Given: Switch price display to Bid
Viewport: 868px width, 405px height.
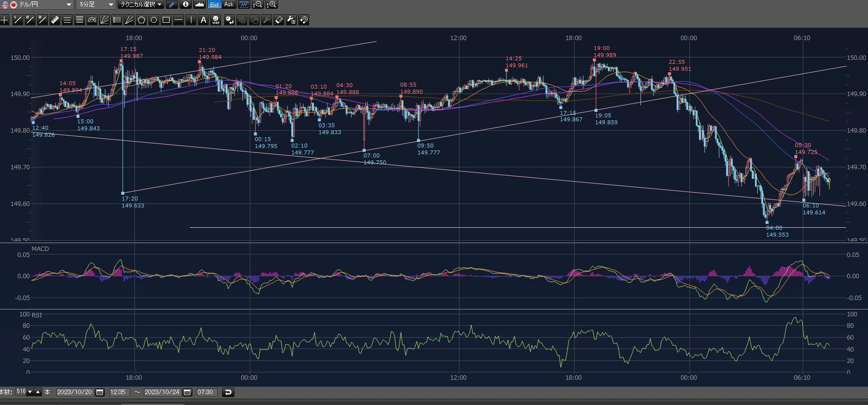Looking at the screenshot, I should coord(214,4).
